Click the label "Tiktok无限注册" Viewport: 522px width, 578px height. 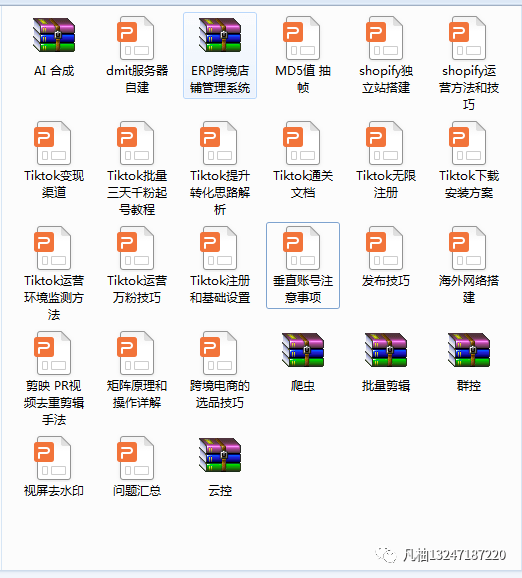click(386, 184)
